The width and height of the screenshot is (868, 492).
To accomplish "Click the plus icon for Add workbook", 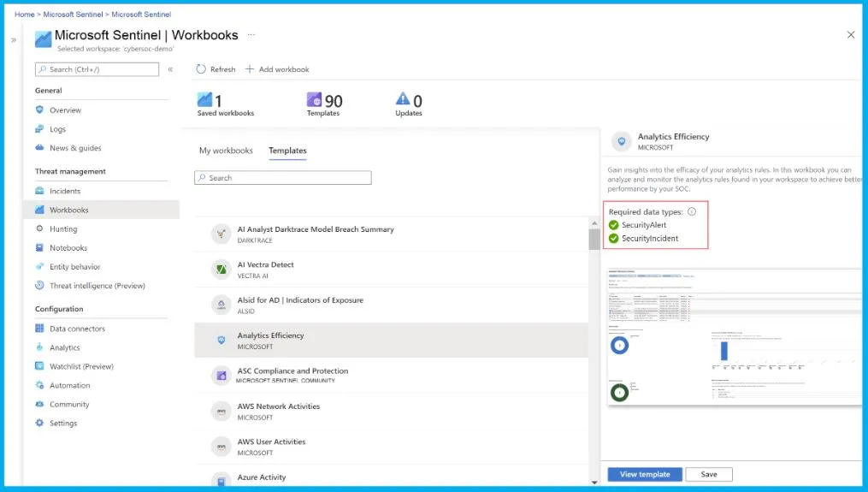I will [250, 68].
